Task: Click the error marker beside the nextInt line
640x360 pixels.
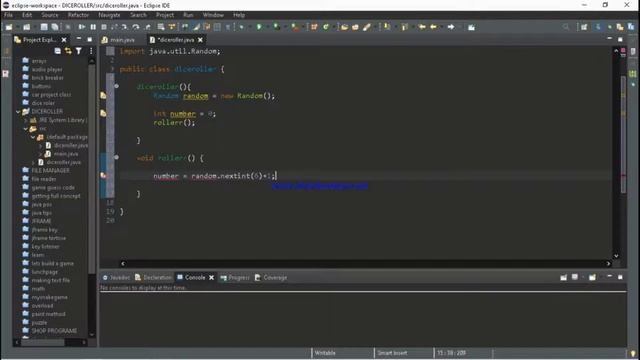Action: (x=103, y=176)
